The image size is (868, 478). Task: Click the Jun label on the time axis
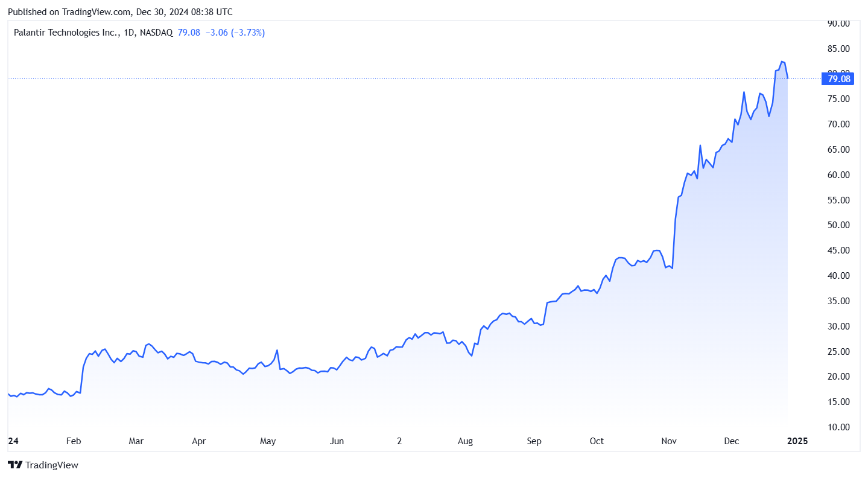click(337, 441)
